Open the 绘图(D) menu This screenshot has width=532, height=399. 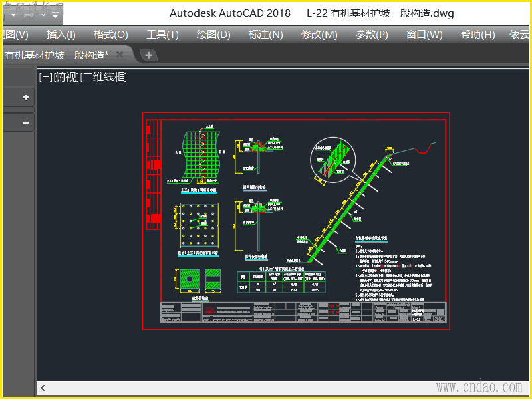(x=213, y=35)
